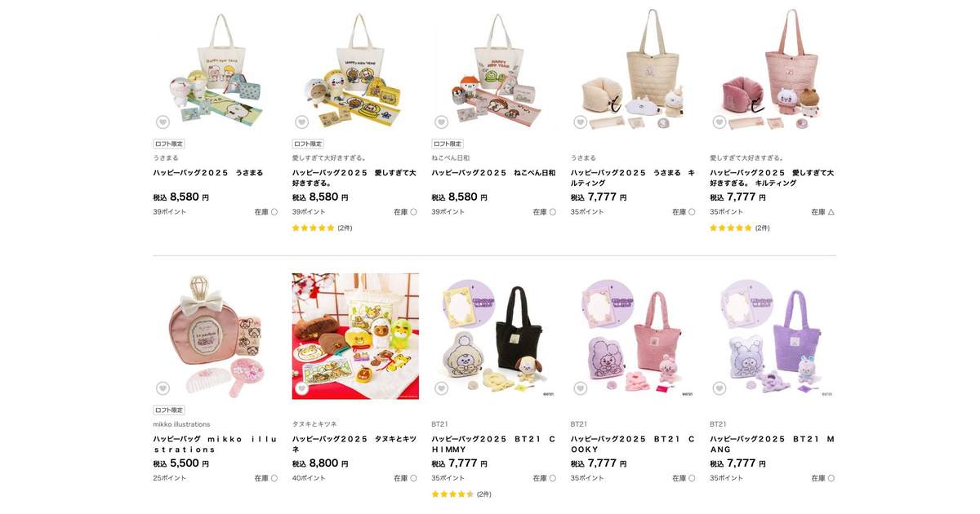Click heart icon on うさまる キルティング bag
The image size is (980, 514).
click(580, 122)
